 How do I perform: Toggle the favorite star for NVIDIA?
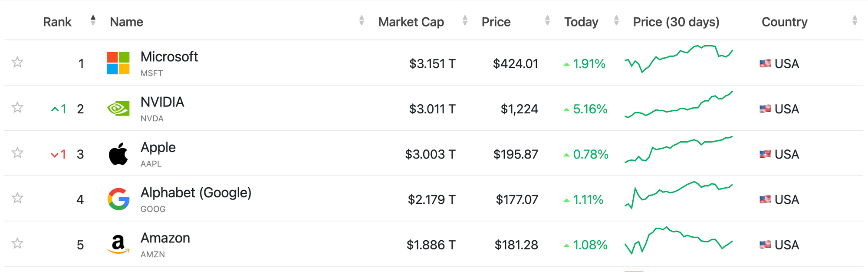pyautogui.click(x=17, y=107)
